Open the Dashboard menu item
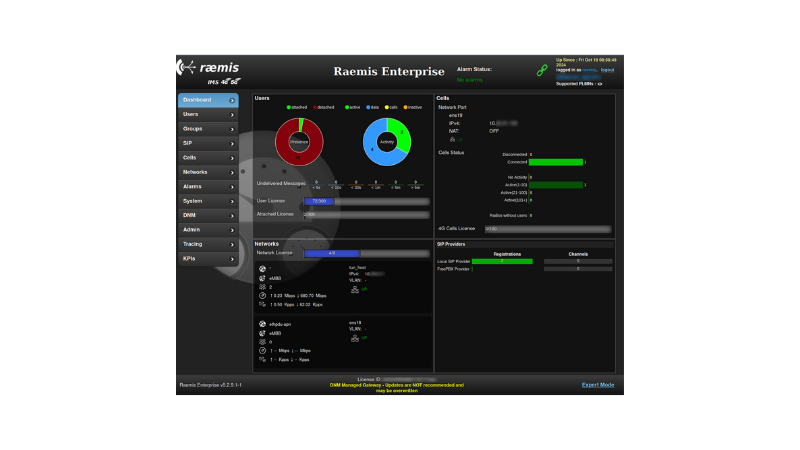The width and height of the screenshot is (800, 450). click(x=208, y=100)
